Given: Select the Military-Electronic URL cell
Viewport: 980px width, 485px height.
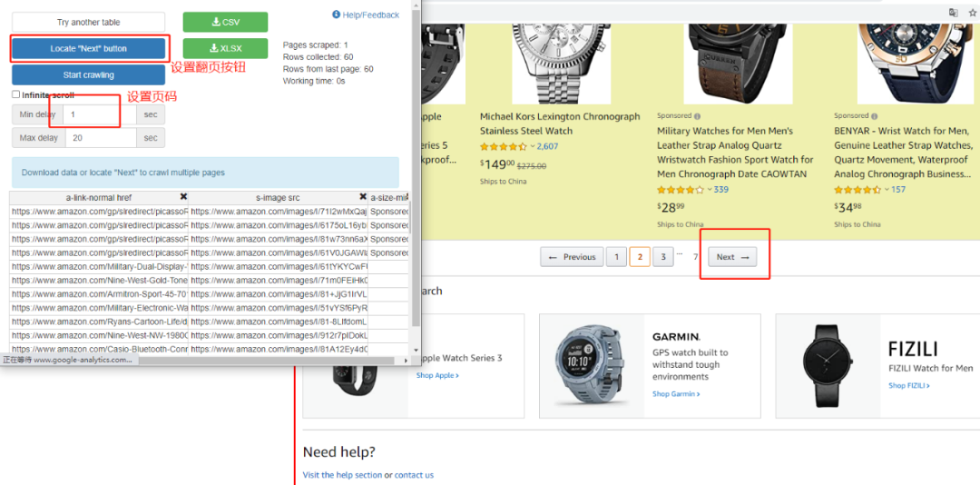Looking at the screenshot, I should point(99,308).
